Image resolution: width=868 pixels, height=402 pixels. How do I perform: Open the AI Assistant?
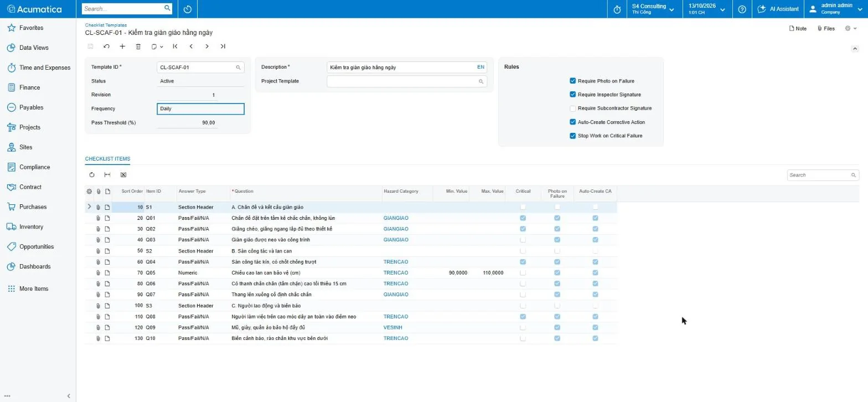778,9
